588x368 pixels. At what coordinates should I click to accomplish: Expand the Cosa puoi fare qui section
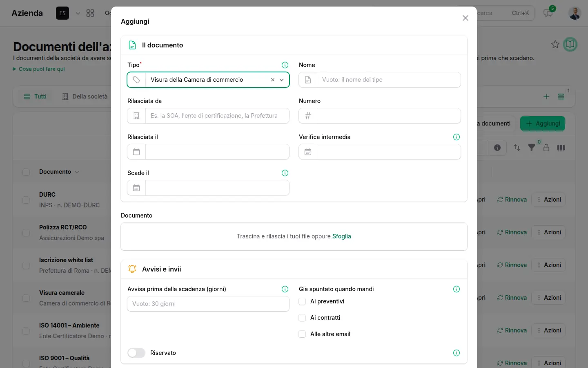click(39, 69)
